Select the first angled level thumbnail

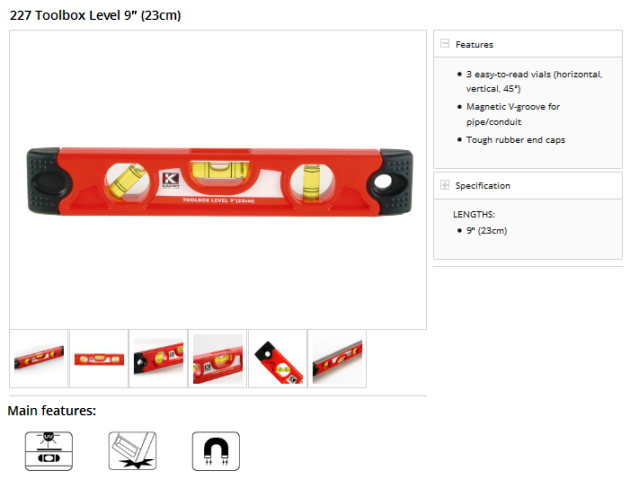click(x=39, y=358)
